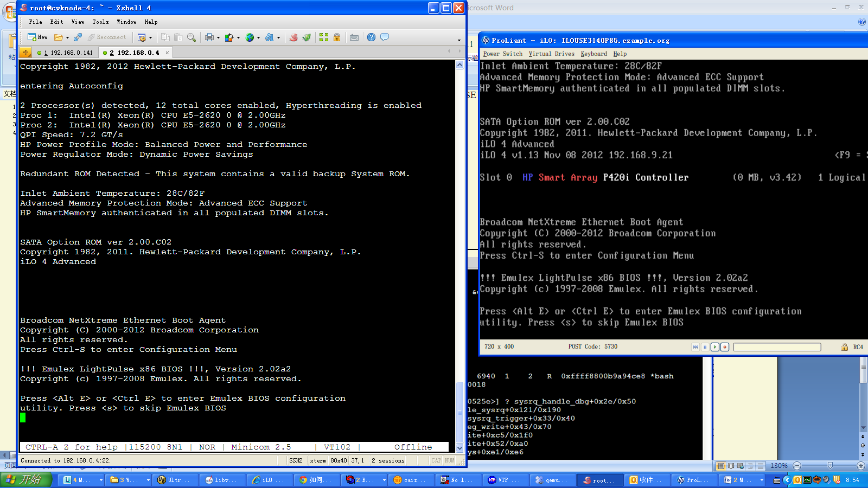This screenshot has height=488, width=868.
Task: Open the File menu in Xshell
Action: [35, 22]
